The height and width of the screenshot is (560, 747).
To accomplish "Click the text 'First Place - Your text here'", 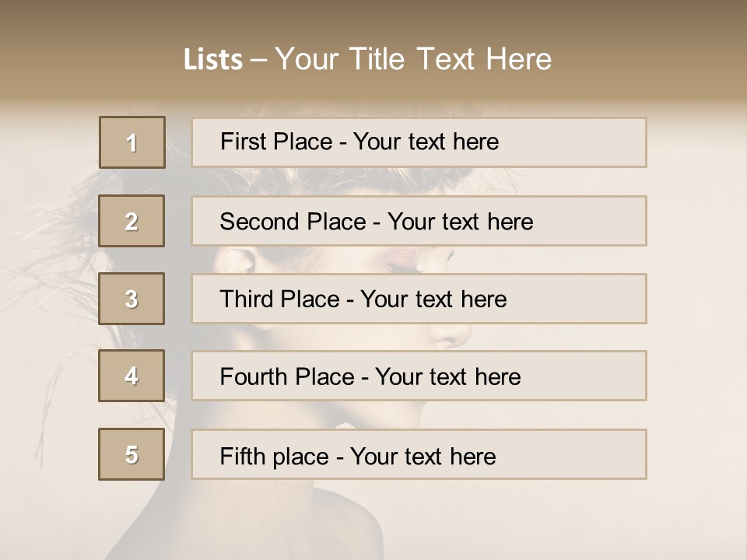I will pyautogui.click(x=359, y=142).
